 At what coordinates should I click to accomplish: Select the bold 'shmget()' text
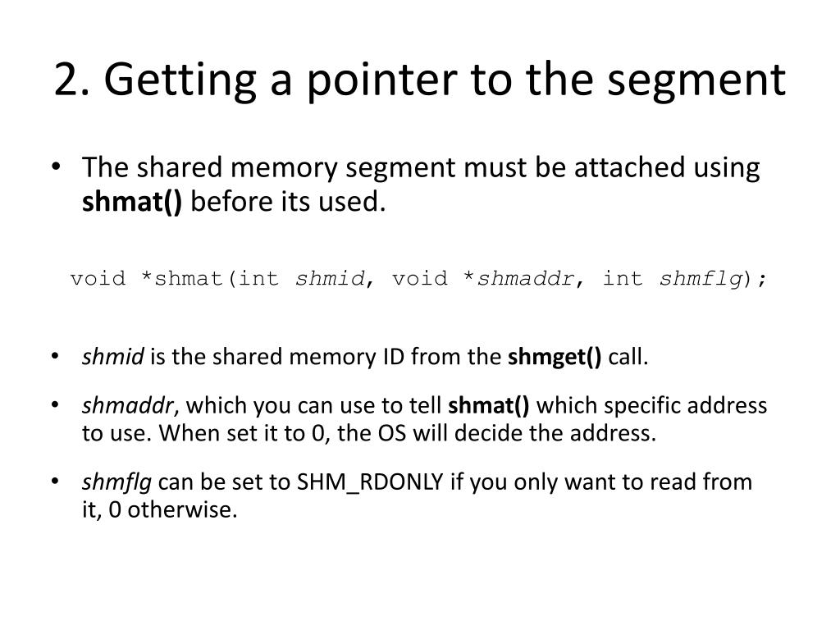pos(555,357)
